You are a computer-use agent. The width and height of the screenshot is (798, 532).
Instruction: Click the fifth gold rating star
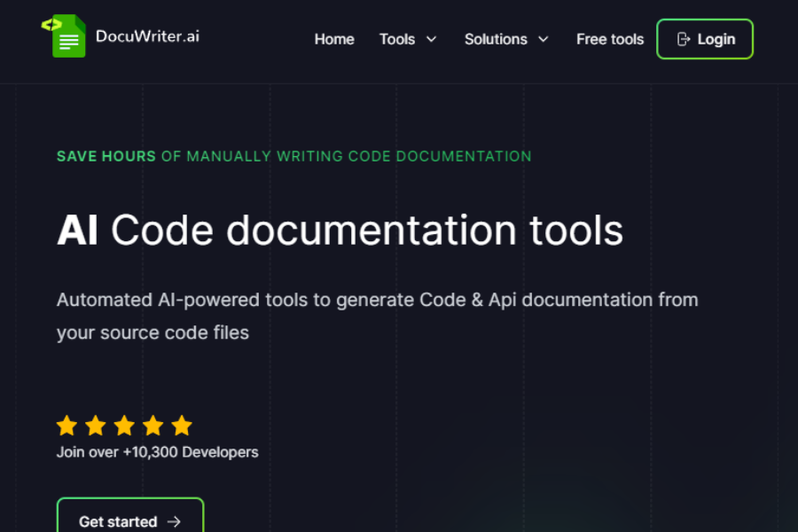coord(182,425)
